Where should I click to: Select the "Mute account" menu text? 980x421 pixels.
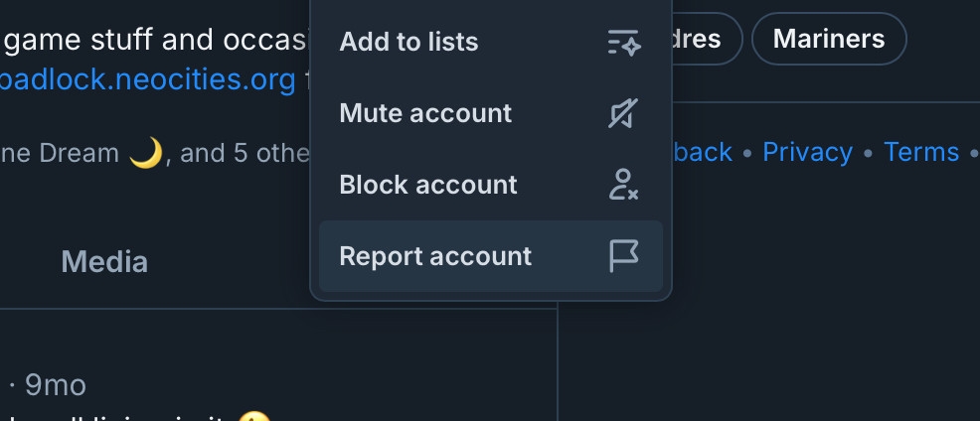click(x=425, y=114)
